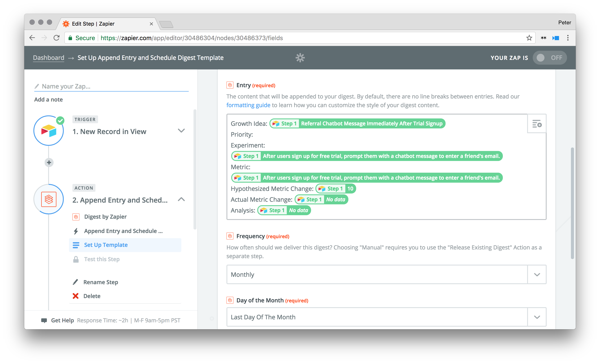600x364 pixels.
Task: Click the Referral Chatbot Message field pill
Action: (x=357, y=123)
